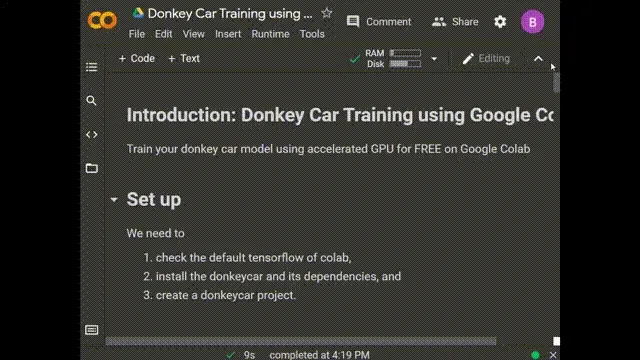Open the View menu

(193, 34)
